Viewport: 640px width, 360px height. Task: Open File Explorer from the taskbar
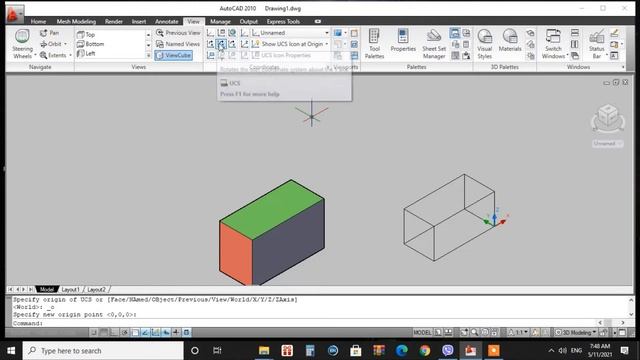click(x=264, y=351)
